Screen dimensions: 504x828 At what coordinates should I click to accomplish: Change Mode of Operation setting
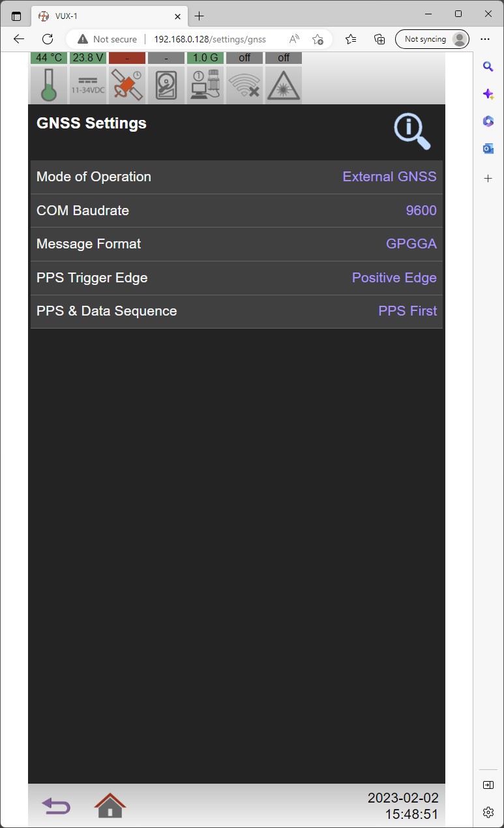pos(236,177)
